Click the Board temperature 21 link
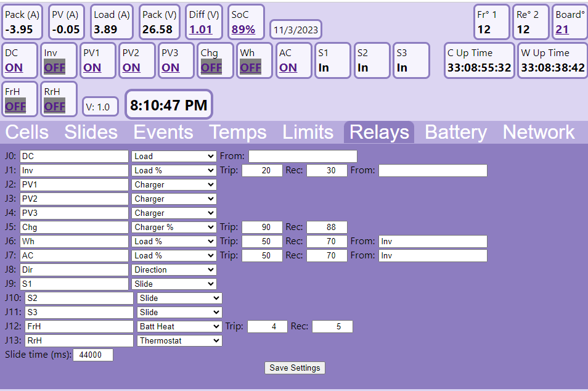 [x=562, y=29]
